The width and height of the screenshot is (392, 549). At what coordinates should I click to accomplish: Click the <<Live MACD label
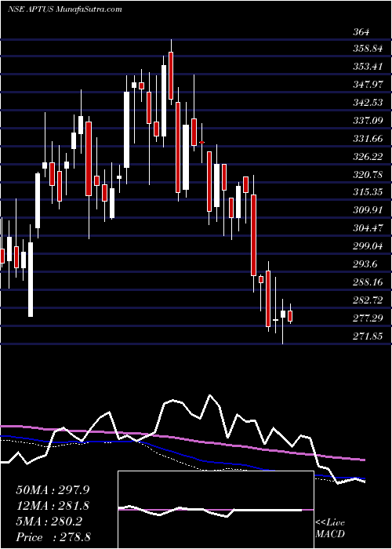coord(330,529)
